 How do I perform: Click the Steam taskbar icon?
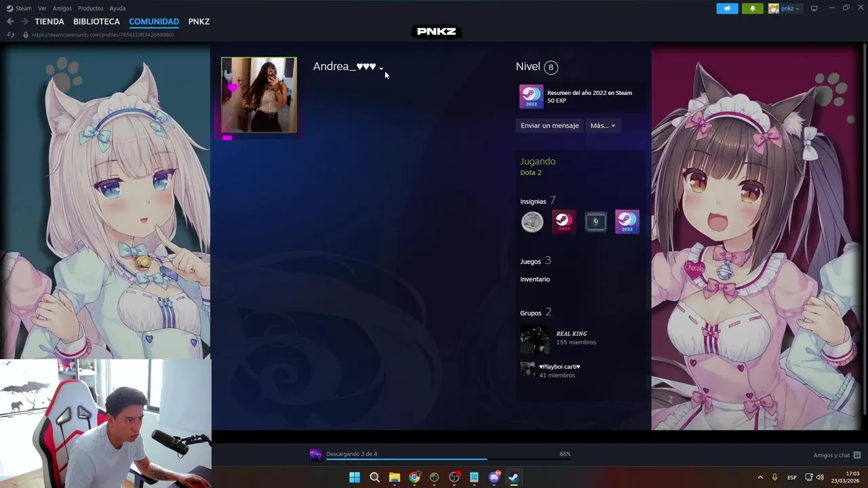pyautogui.click(x=514, y=477)
